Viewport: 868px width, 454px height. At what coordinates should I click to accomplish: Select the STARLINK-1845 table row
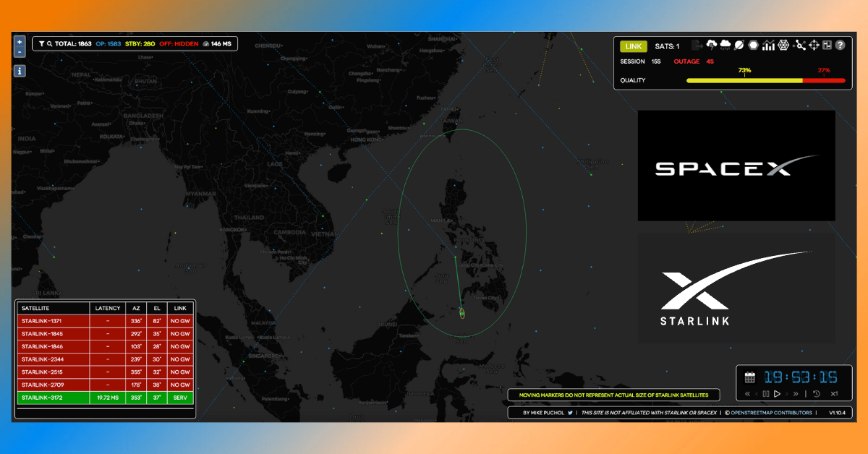point(106,333)
